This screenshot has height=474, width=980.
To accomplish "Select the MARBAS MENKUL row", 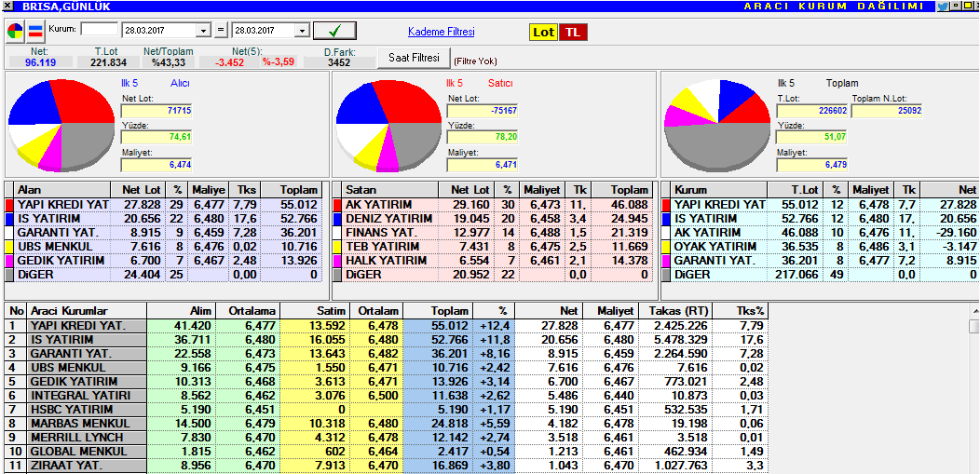I will [x=386, y=423].
